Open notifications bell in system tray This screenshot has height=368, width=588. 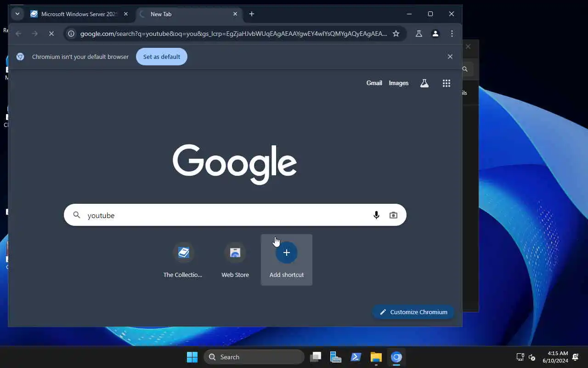[x=576, y=357]
